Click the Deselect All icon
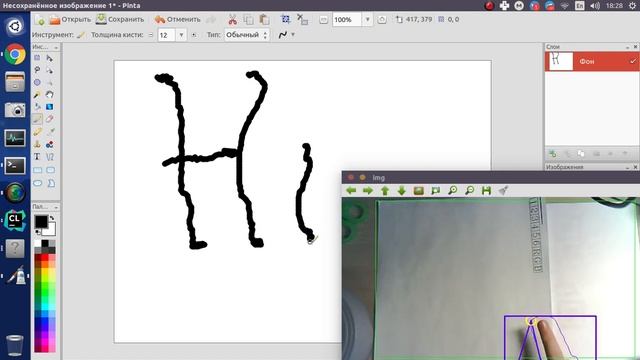640x360 pixels. pos(302,19)
